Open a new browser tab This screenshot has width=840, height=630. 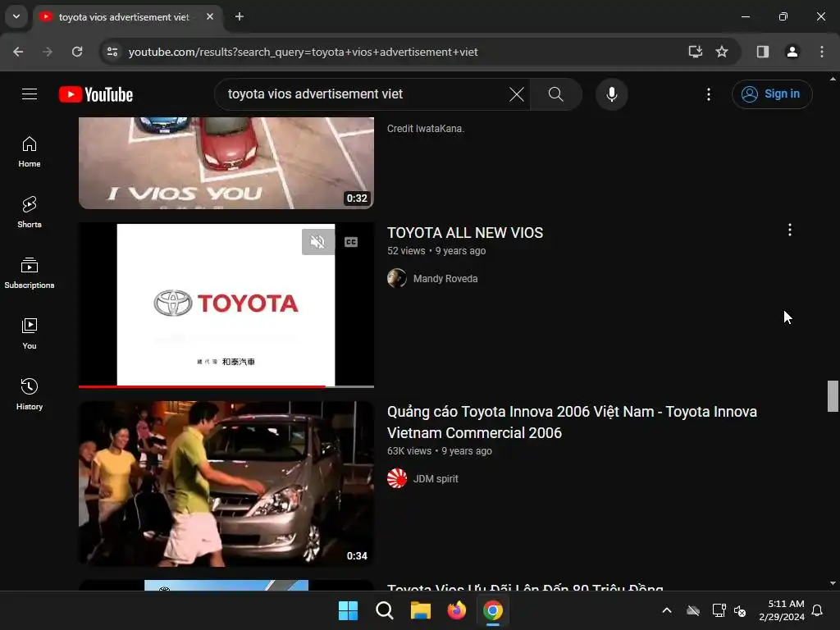click(240, 16)
